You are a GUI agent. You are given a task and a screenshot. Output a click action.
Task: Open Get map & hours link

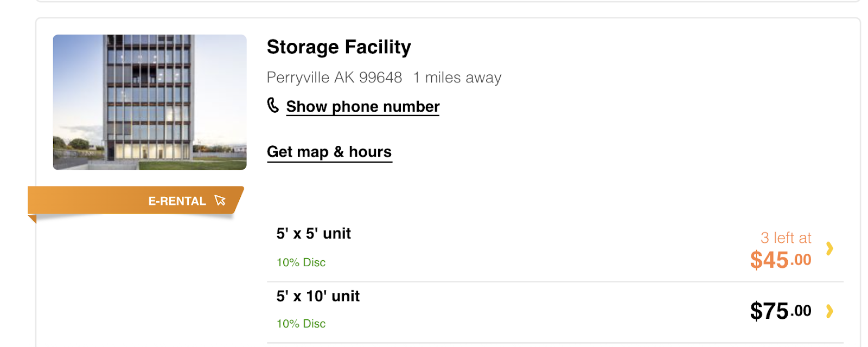[x=329, y=152]
